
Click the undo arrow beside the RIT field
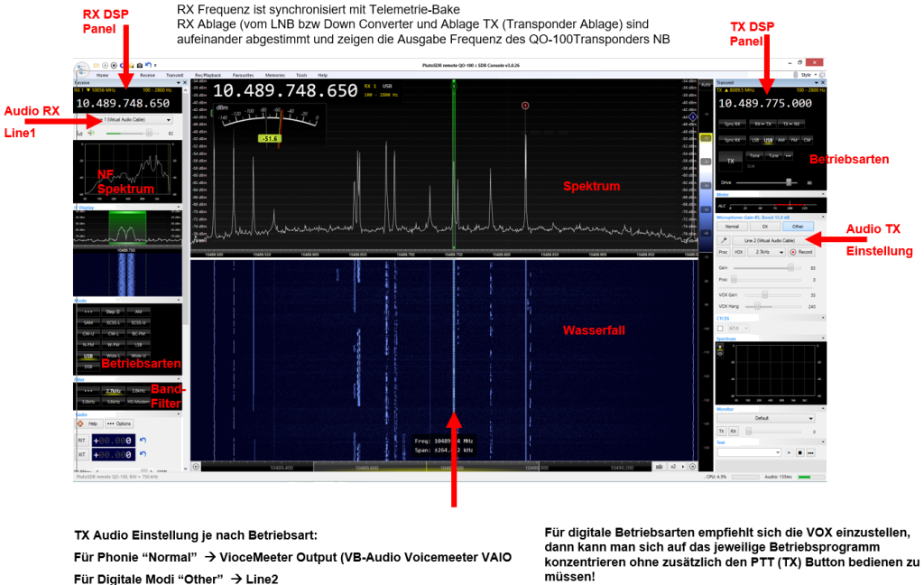[x=143, y=440]
